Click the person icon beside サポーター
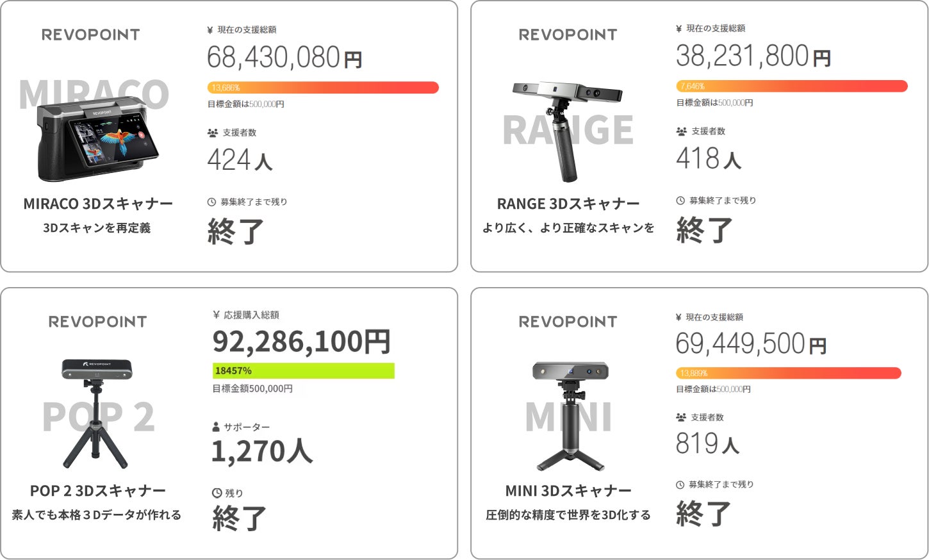The width and height of the screenshot is (929, 560). pos(216,427)
